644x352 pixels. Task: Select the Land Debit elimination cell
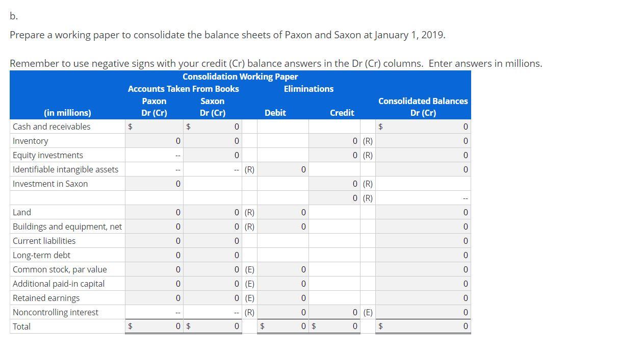pyautogui.click(x=283, y=212)
